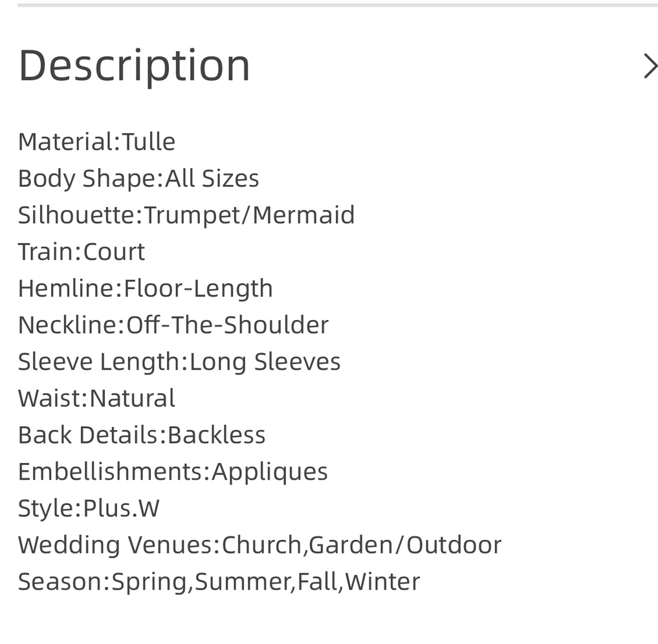The image size is (658, 644).
Task: Click the word Tulle
Action: coord(149,142)
